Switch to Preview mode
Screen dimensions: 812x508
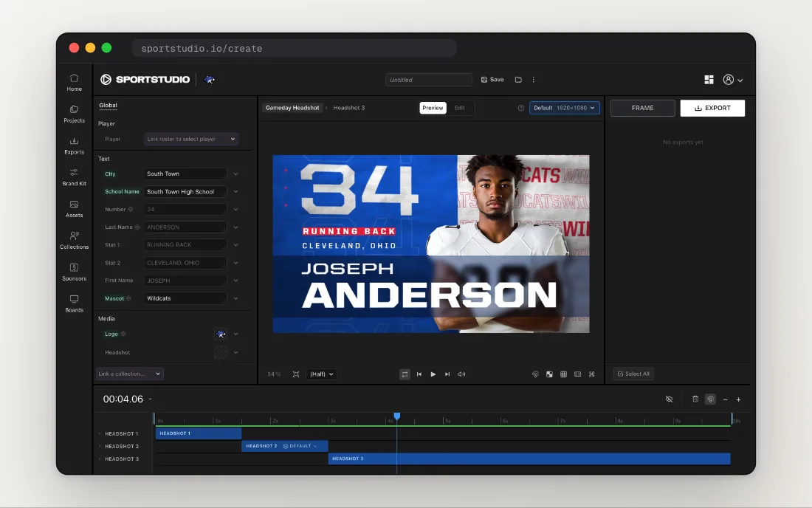coord(433,109)
